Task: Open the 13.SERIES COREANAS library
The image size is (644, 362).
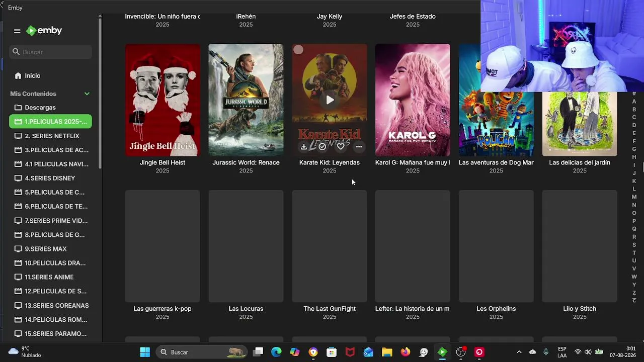Action: click(x=50, y=305)
